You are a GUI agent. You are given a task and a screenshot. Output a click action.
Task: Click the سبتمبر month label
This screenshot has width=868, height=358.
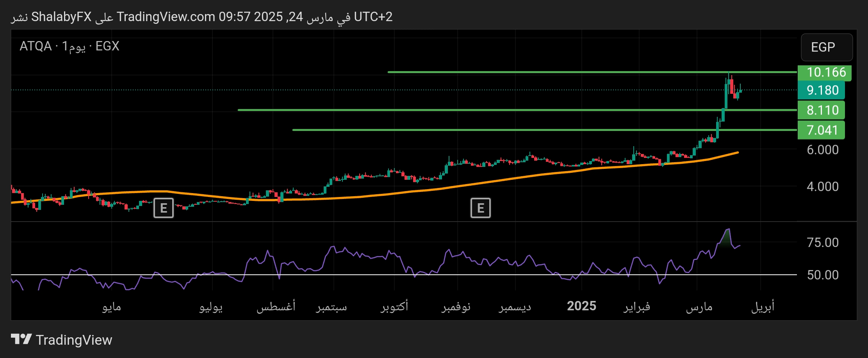point(332,307)
